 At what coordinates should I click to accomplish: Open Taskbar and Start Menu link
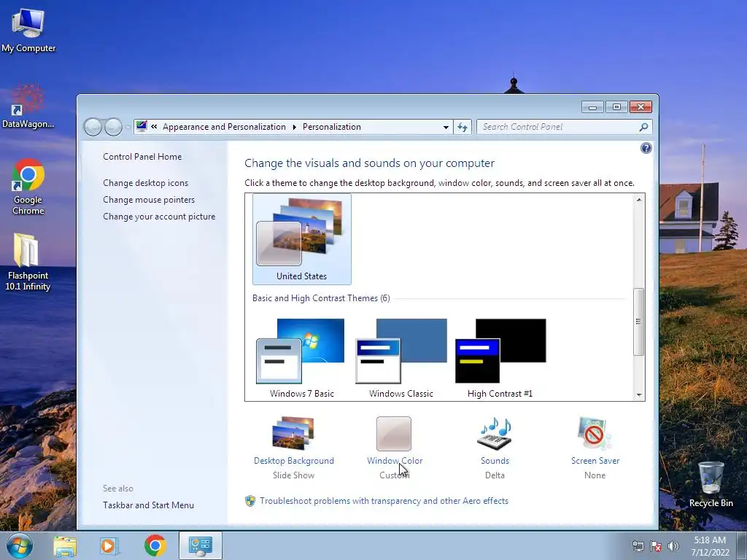coord(148,505)
